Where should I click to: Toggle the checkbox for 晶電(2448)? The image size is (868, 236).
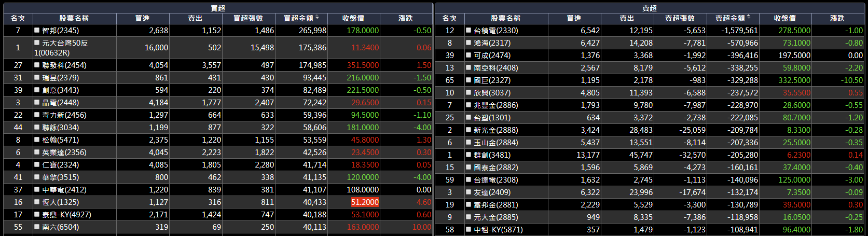coord(37,102)
